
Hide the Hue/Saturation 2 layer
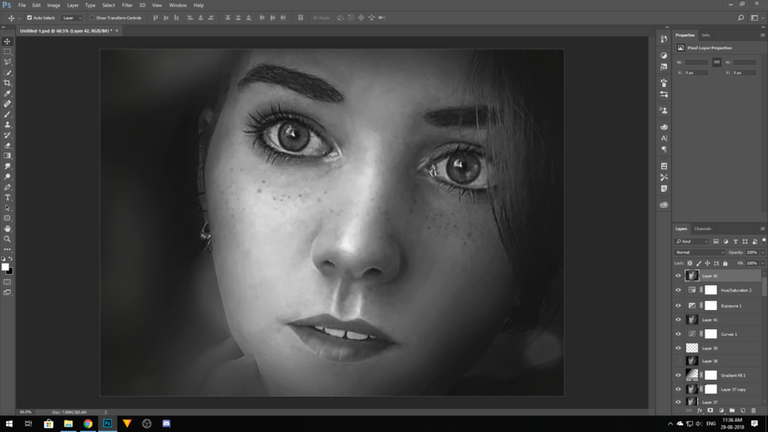(x=678, y=290)
